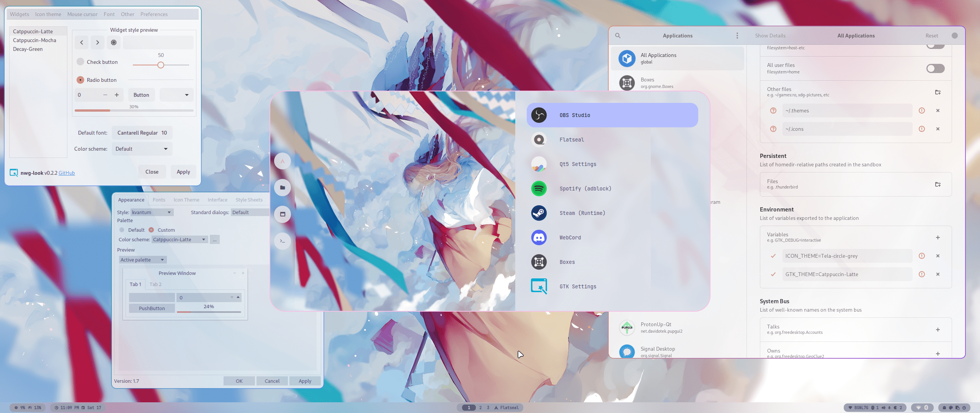Expand the kvantum Style dropdown

[152, 212]
